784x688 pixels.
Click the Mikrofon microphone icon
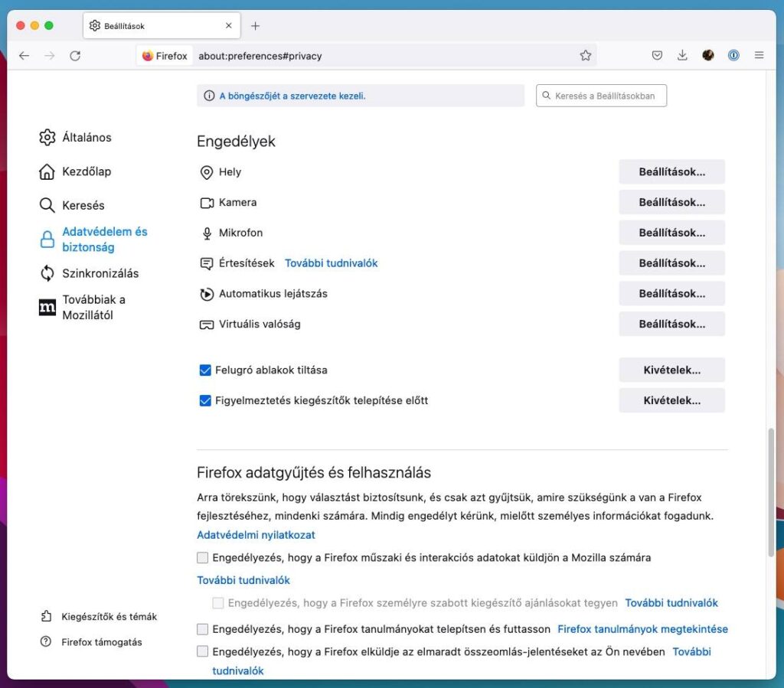[x=207, y=233]
